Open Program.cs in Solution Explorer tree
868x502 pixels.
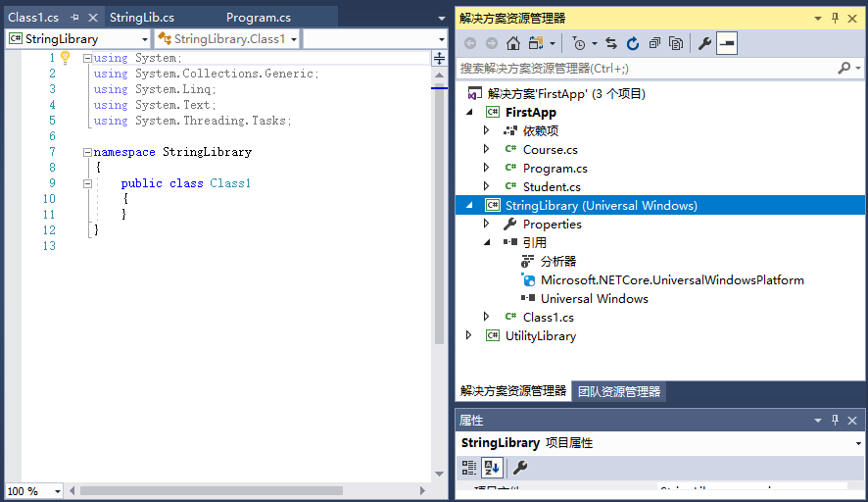pos(555,169)
